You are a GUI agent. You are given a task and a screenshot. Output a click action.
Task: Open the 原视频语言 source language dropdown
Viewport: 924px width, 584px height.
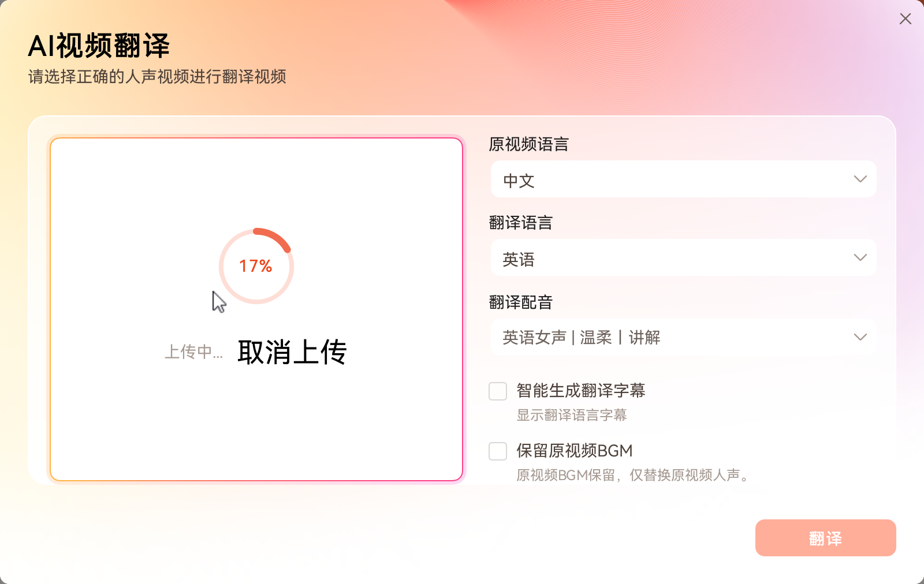684,179
